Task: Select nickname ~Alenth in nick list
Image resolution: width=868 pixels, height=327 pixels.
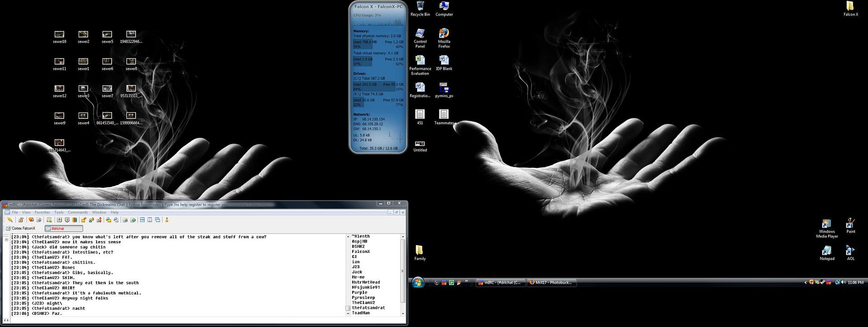Action: point(361,236)
